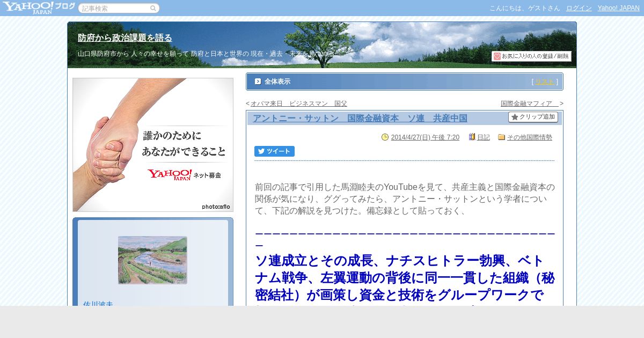Open the リスト view link
The image size is (644, 338).
point(545,82)
